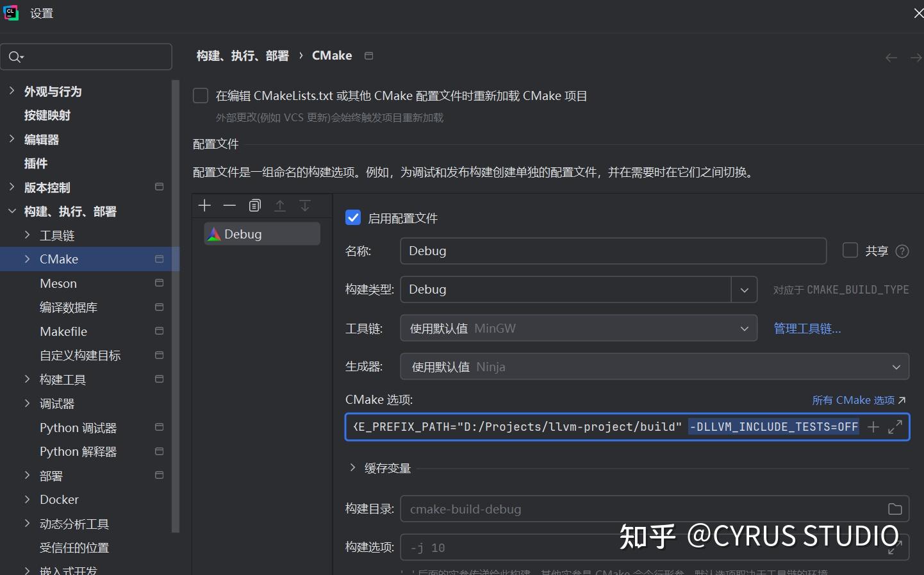The height and width of the screenshot is (575, 924).
Task: Add a new CMake profile
Action: [x=204, y=205]
